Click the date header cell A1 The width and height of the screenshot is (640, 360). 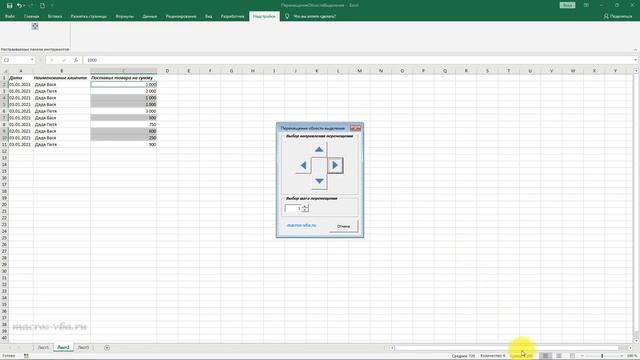21,78
